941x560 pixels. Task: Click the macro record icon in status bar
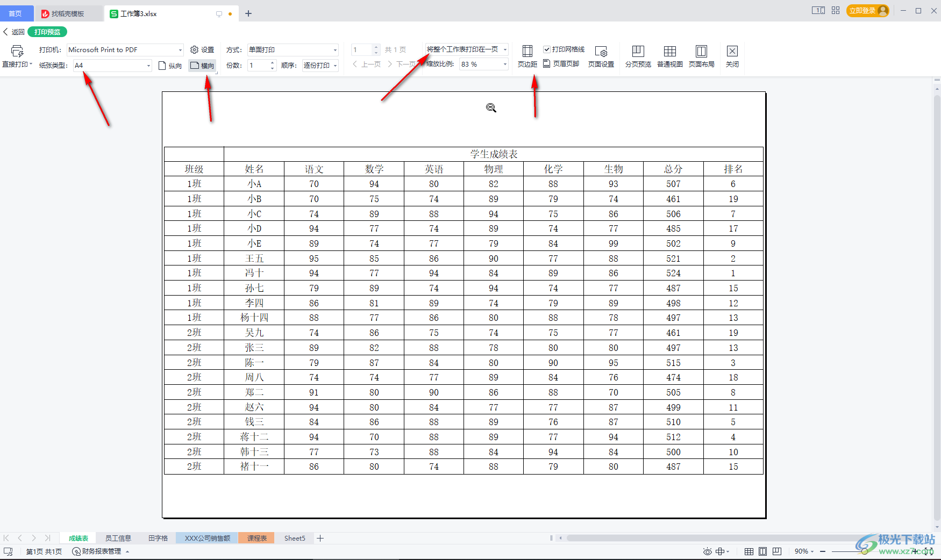pos(8,551)
